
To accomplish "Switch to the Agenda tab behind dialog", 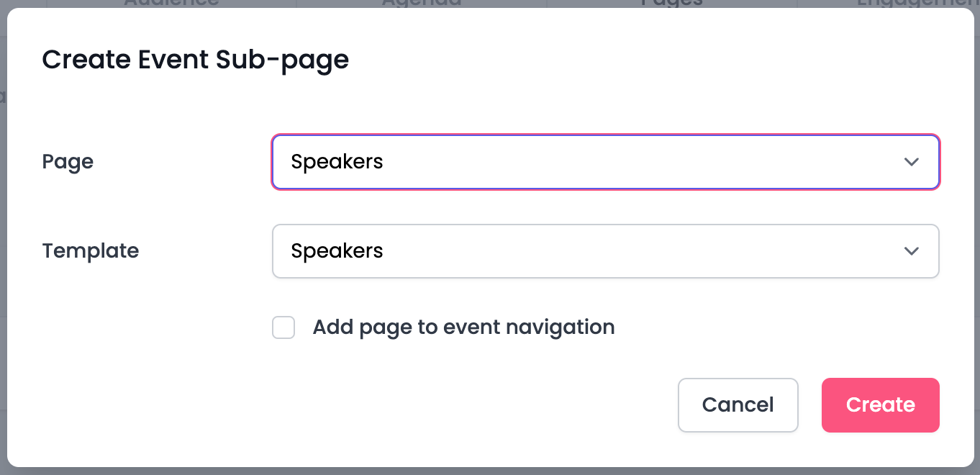I will coord(422,3).
